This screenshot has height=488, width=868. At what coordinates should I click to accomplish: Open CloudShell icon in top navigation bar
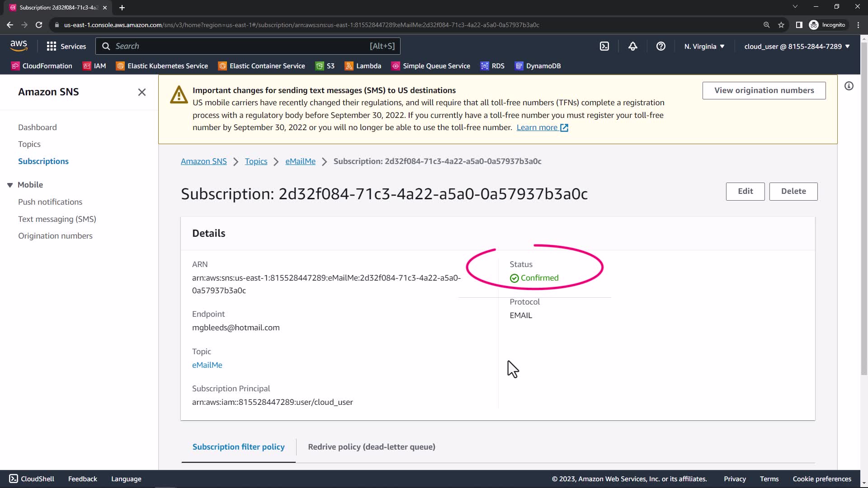pos(604,46)
